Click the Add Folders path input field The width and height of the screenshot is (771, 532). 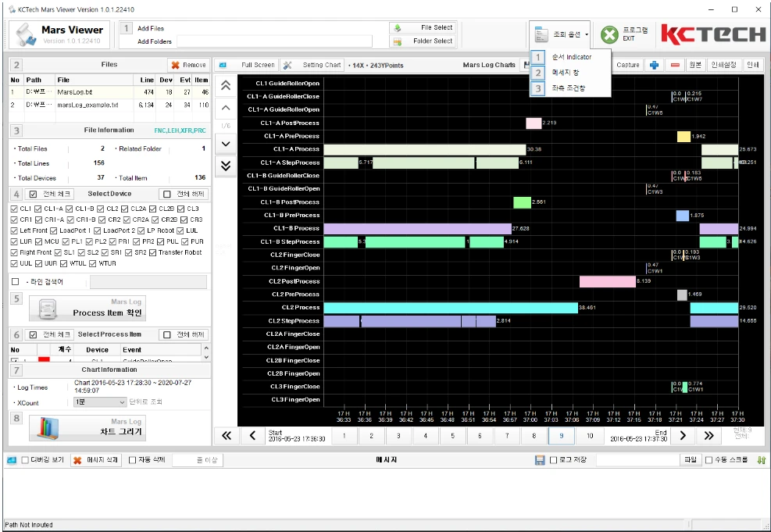[274, 41]
